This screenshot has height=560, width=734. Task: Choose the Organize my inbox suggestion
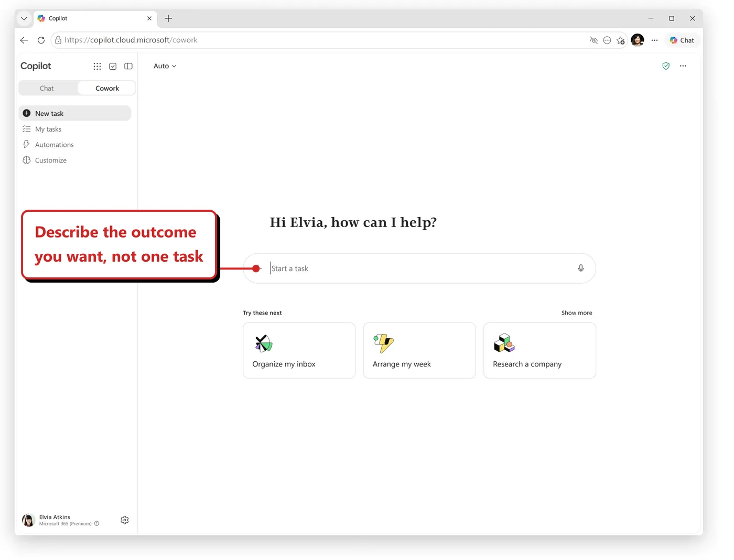tap(299, 350)
